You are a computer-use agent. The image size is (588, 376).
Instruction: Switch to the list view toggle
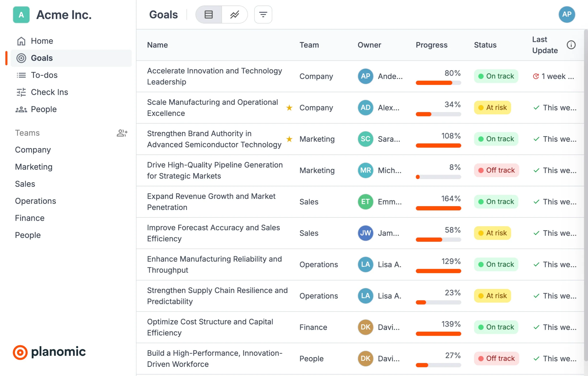[208, 15]
